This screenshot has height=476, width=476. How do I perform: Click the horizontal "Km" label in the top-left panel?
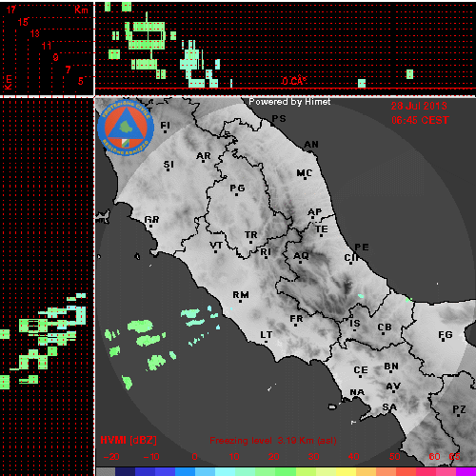pos(81,10)
